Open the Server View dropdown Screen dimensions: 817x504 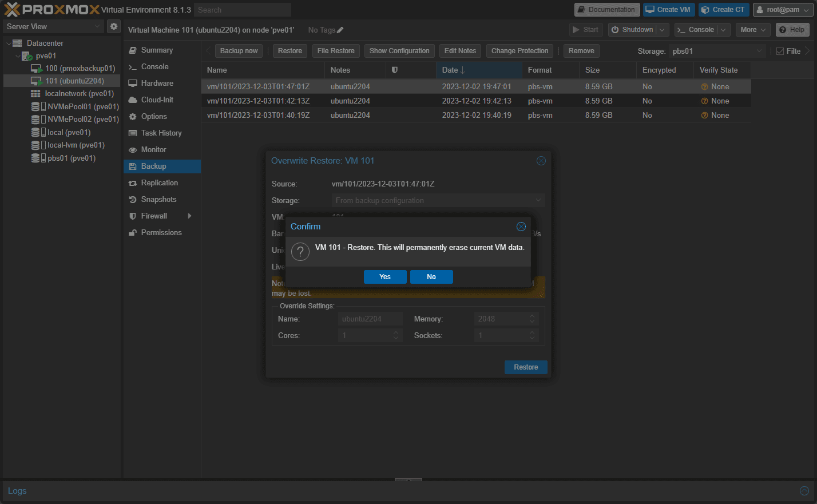(x=53, y=26)
